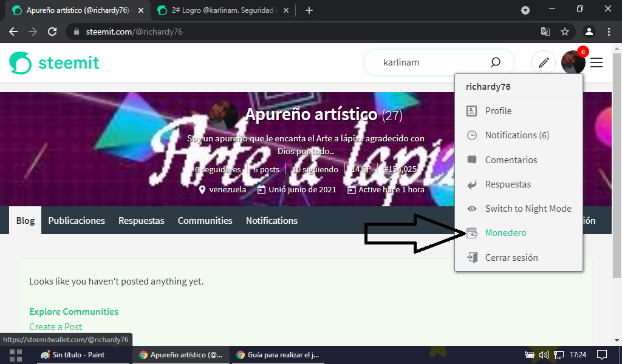Image resolution: width=622 pixels, height=364 pixels.
Task: Click the network tray icon
Action: click(x=559, y=355)
